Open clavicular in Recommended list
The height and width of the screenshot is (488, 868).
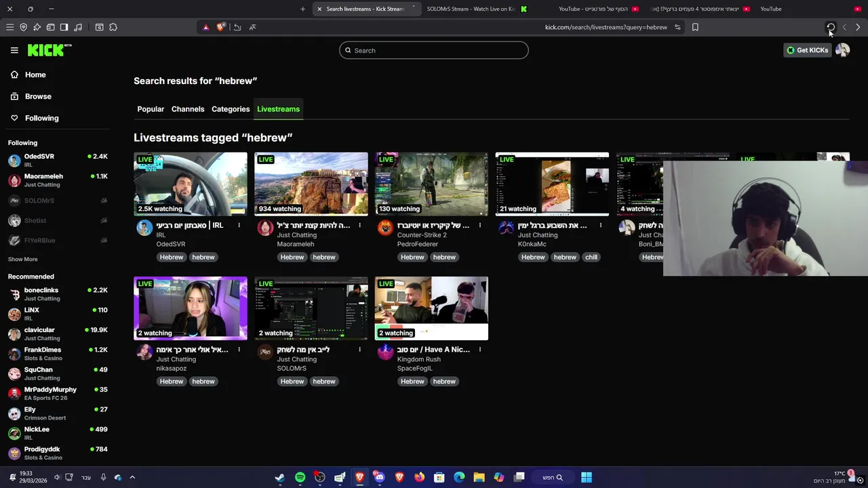coord(58,333)
